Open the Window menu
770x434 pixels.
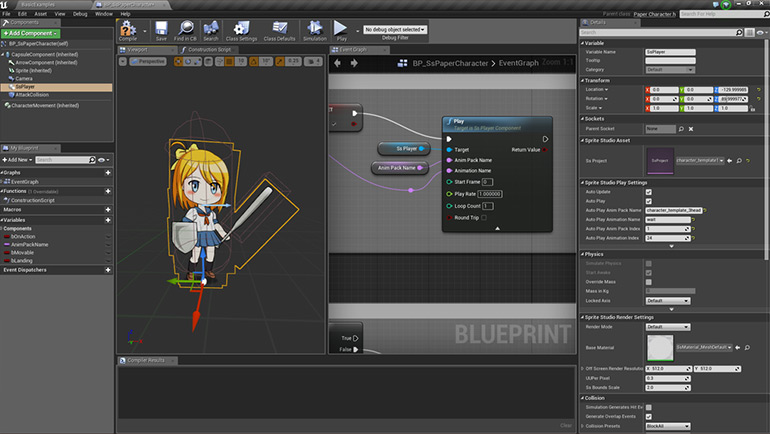[104, 14]
